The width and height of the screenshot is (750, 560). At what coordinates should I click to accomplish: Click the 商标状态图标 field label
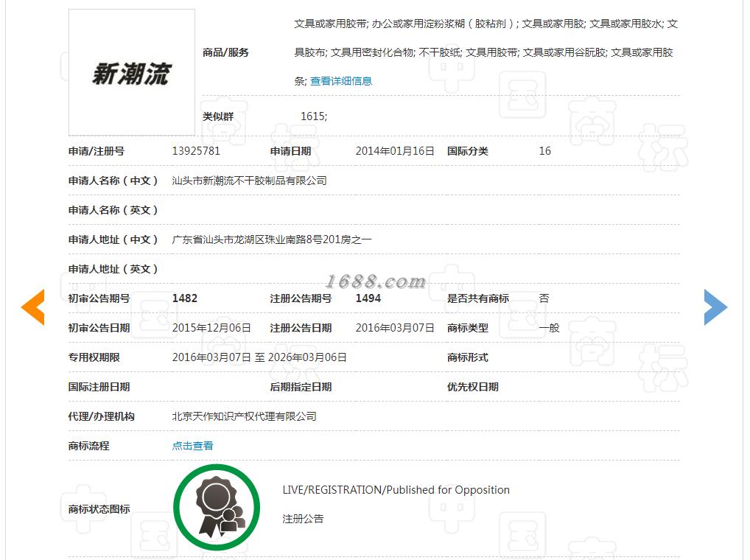pyautogui.click(x=99, y=509)
